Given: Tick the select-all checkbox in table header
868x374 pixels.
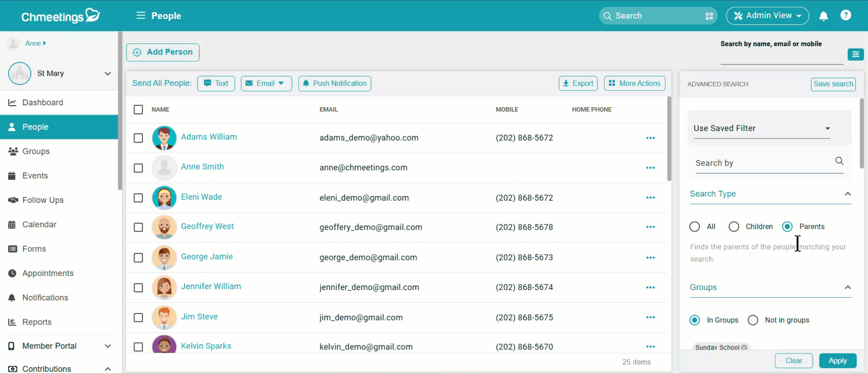Looking at the screenshot, I should click(139, 109).
